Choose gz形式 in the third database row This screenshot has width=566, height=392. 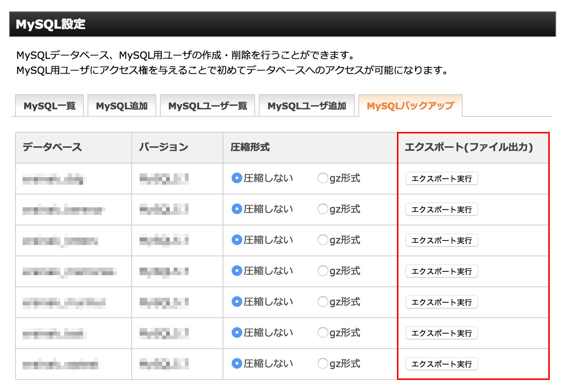323,240
